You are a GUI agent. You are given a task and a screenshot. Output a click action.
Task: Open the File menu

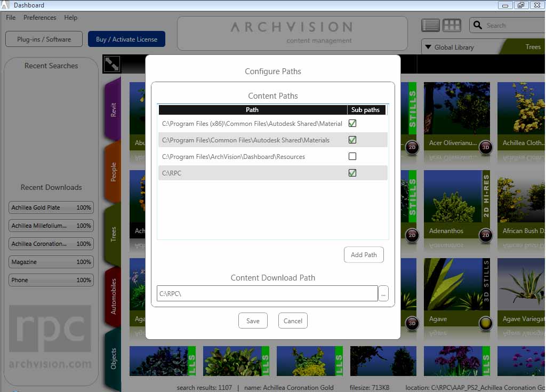coord(11,18)
